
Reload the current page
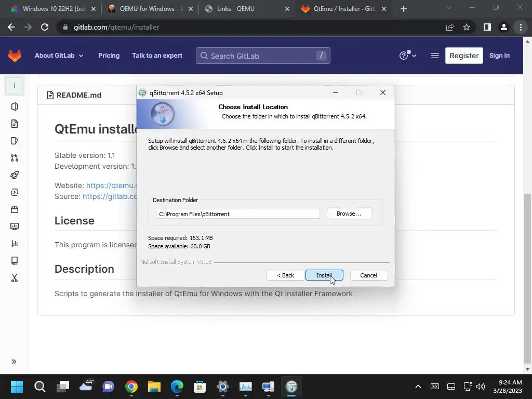pyautogui.click(x=45, y=27)
